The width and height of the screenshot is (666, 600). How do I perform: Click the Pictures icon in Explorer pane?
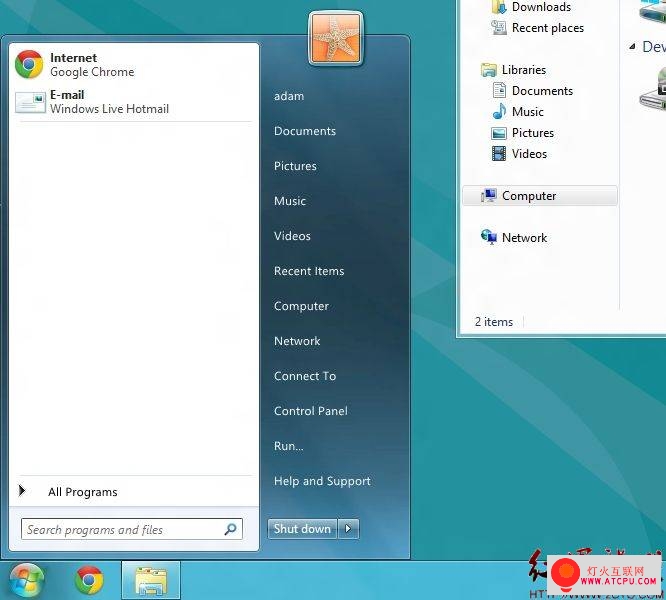click(x=499, y=133)
